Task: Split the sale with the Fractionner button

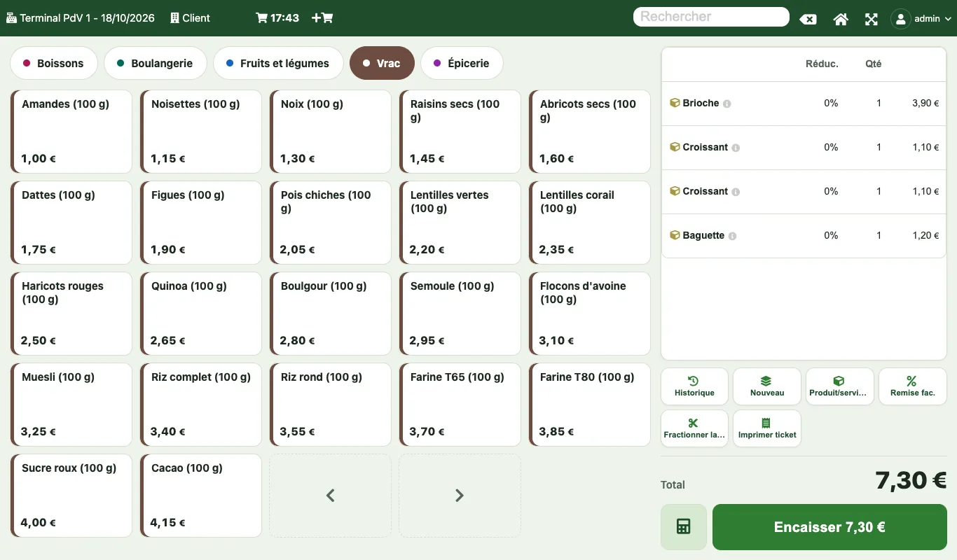Action: pos(694,428)
